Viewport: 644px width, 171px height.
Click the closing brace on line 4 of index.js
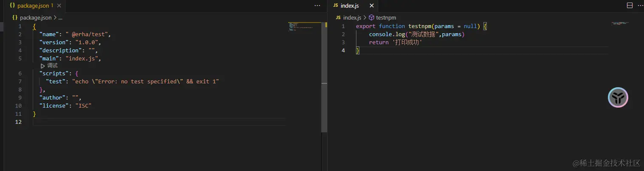358,51
